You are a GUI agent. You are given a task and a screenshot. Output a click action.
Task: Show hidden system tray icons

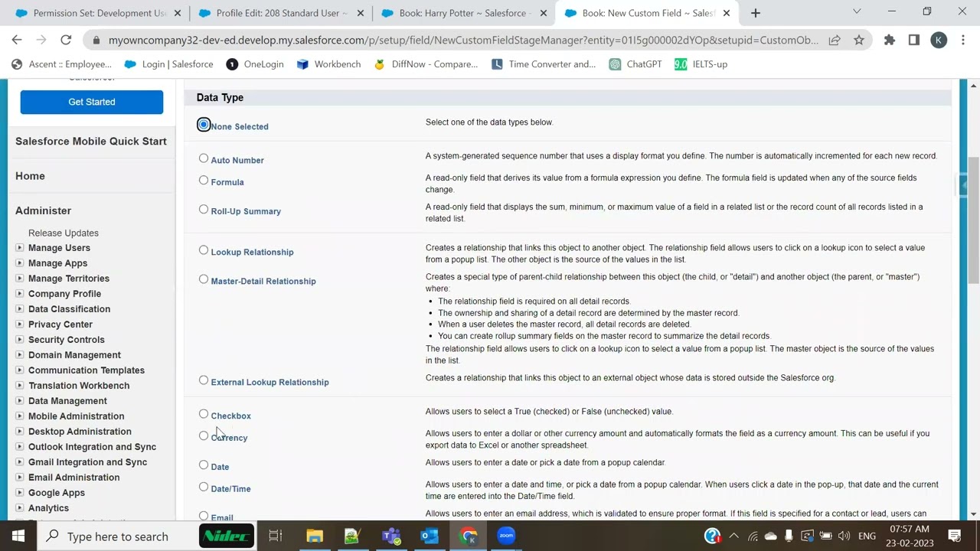(733, 536)
